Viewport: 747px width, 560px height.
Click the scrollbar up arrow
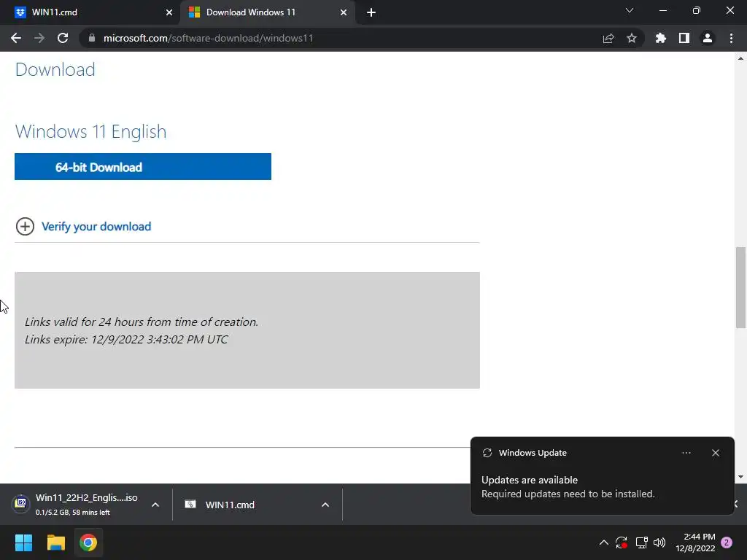[740, 58]
